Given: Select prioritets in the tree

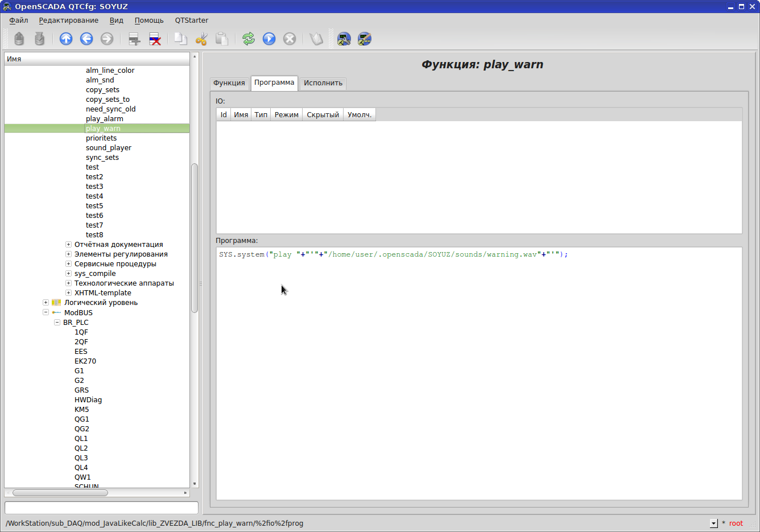Looking at the screenshot, I should 101,138.
